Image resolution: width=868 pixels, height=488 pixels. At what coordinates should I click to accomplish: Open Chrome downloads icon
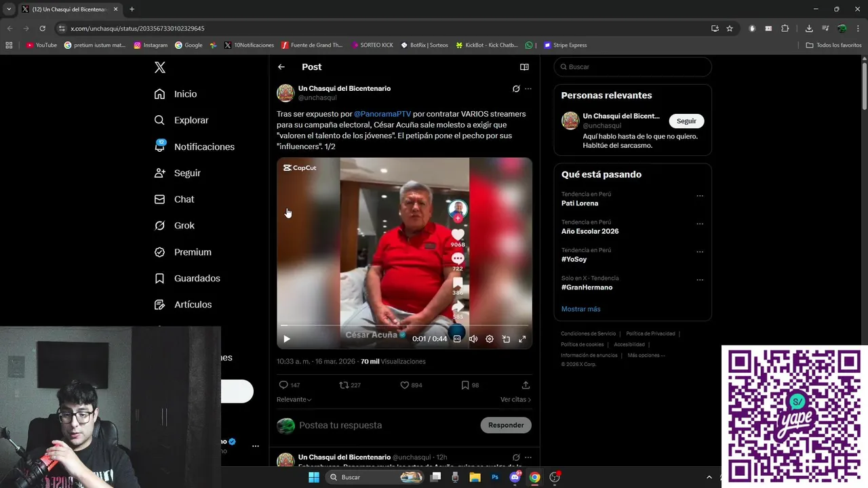[809, 28]
